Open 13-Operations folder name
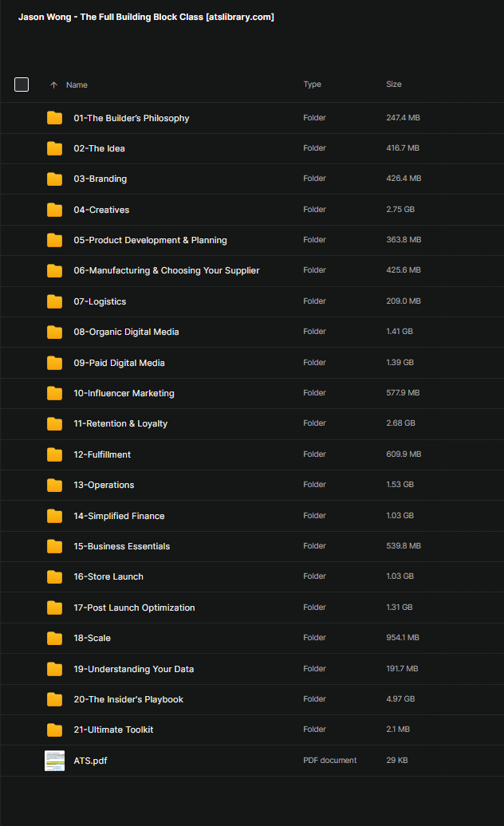The width and height of the screenshot is (504, 826). tap(104, 486)
